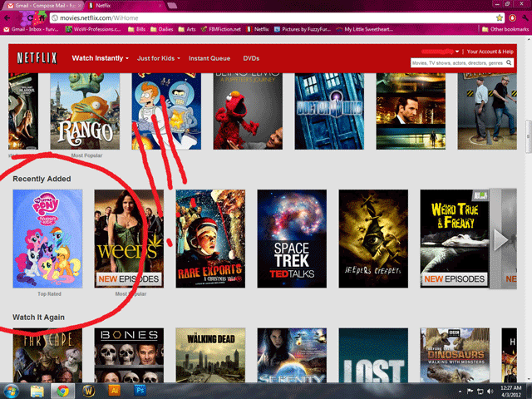Open World of Warcraft taskbar icon
Screen dimensions: 532x399
[89, 392]
